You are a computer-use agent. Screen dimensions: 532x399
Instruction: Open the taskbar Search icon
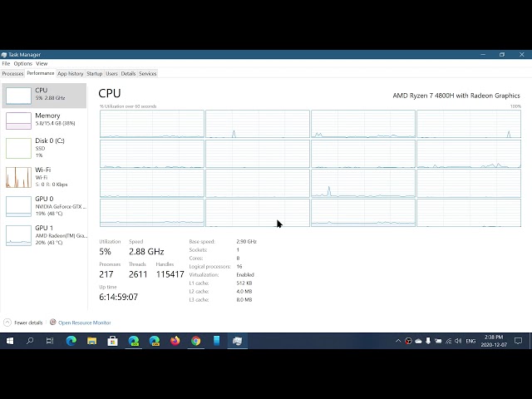(30, 341)
